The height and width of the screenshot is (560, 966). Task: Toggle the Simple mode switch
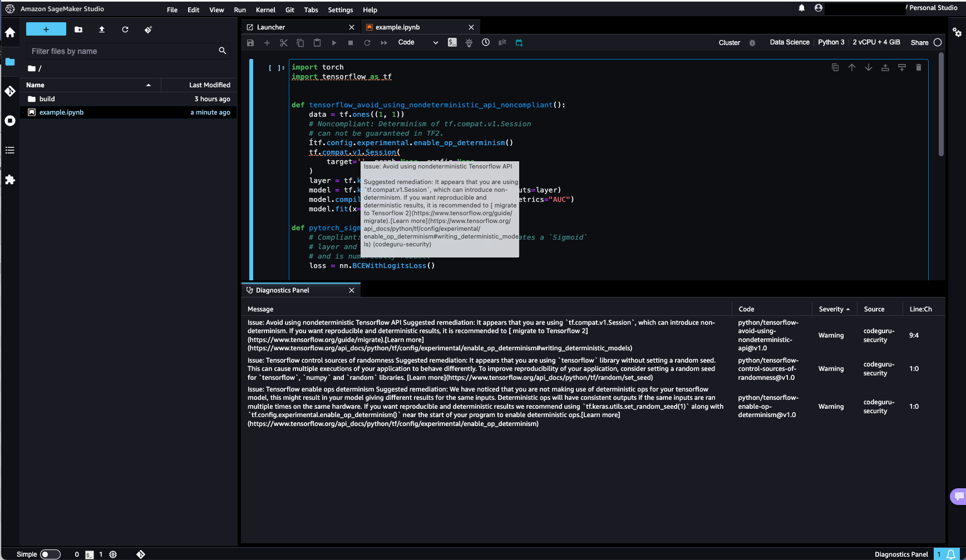tap(50, 554)
